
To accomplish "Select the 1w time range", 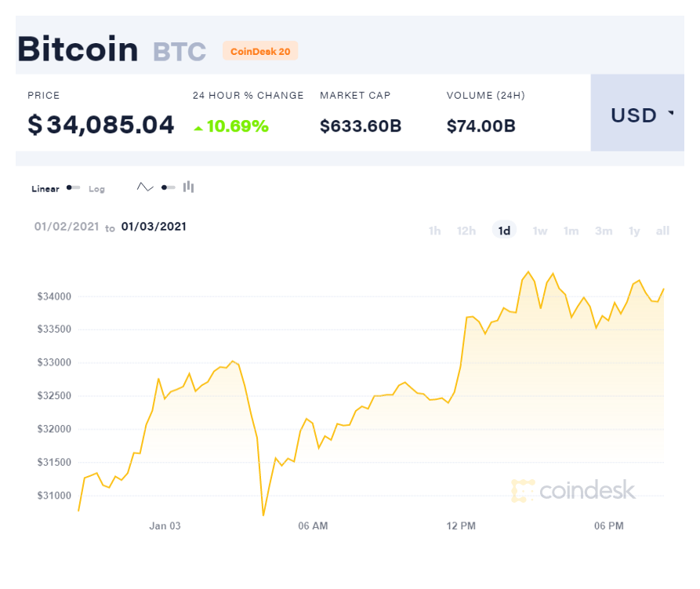I will click(x=540, y=231).
